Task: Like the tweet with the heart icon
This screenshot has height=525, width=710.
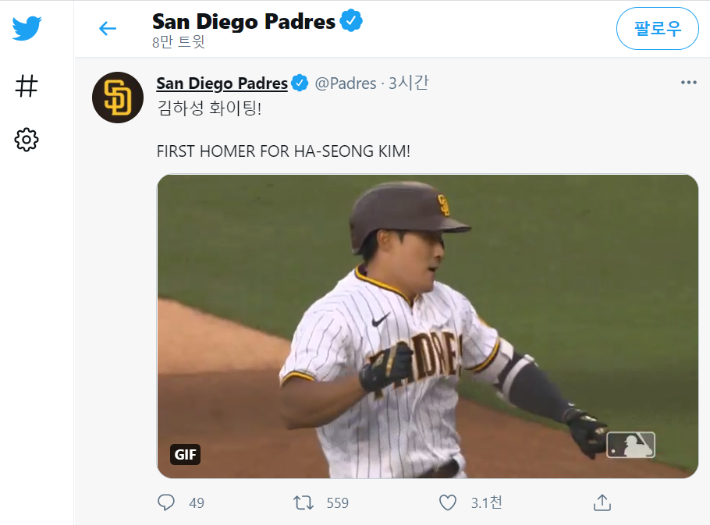Action: coord(448,502)
